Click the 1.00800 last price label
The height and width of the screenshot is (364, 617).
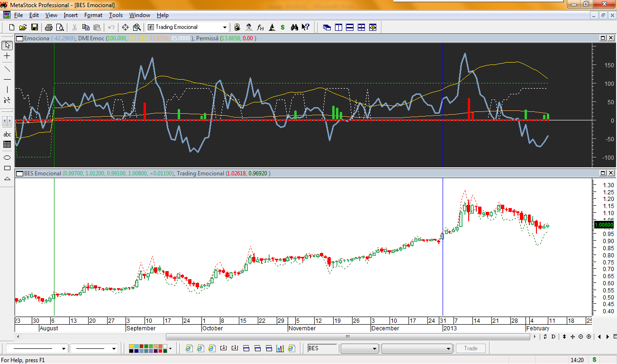point(603,225)
